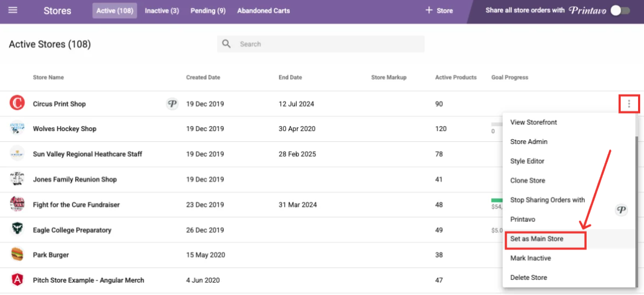The image size is (644, 295).
Task: Open the three-dot menu for Circus Print Shop
Action: pos(629,104)
